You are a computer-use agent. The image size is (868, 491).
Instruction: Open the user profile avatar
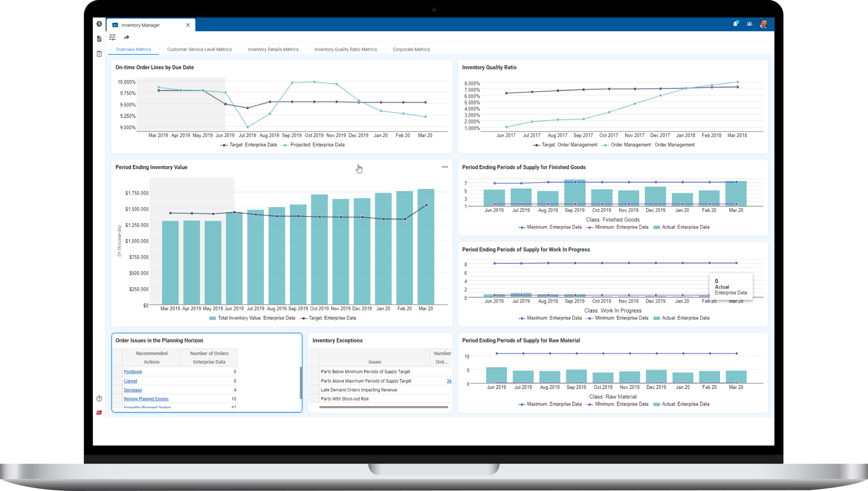coord(764,24)
